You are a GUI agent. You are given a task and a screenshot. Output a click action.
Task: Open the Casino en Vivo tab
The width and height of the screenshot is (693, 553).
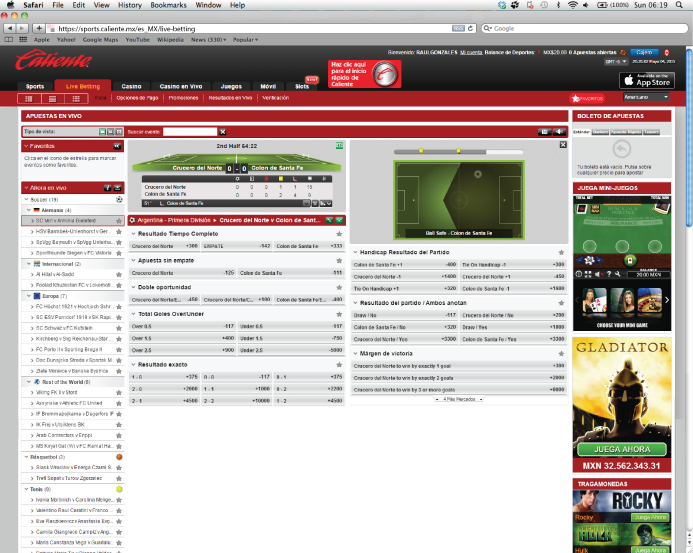tap(181, 86)
